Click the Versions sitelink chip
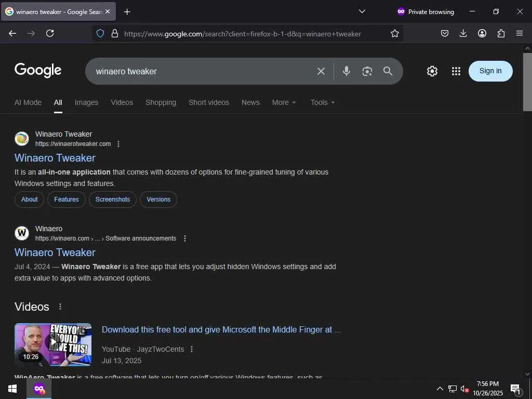Viewport: 532px width, 399px height. pyautogui.click(x=158, y=199)
